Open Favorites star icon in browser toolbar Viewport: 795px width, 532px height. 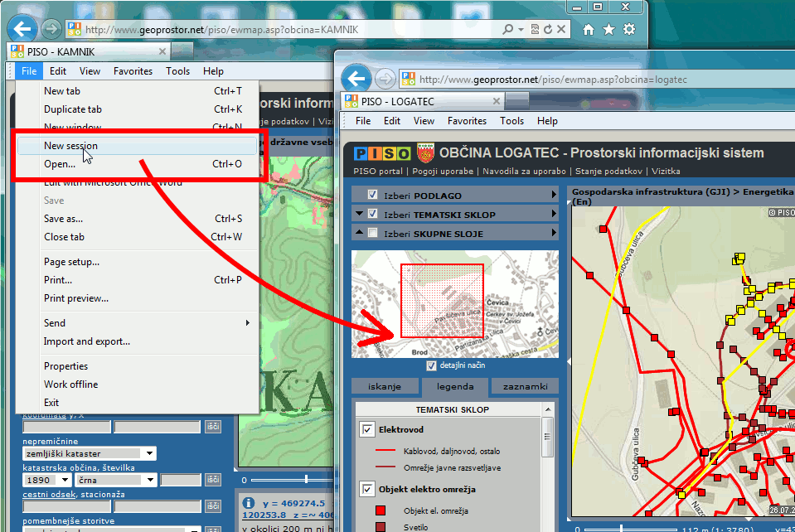(x=609, y=29)
